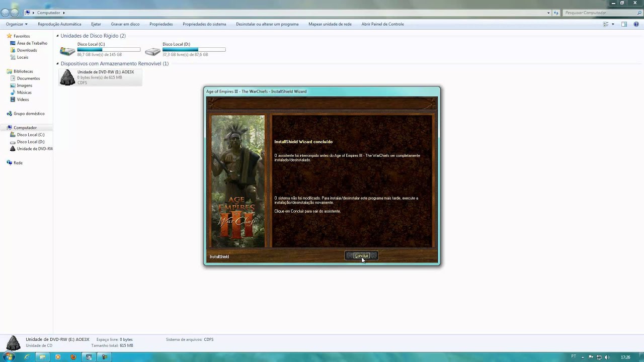The height and width of the screenshot is (362, 644).
Task: Open Internet Explorer from taskbar
Action: [x=27, y=357]
